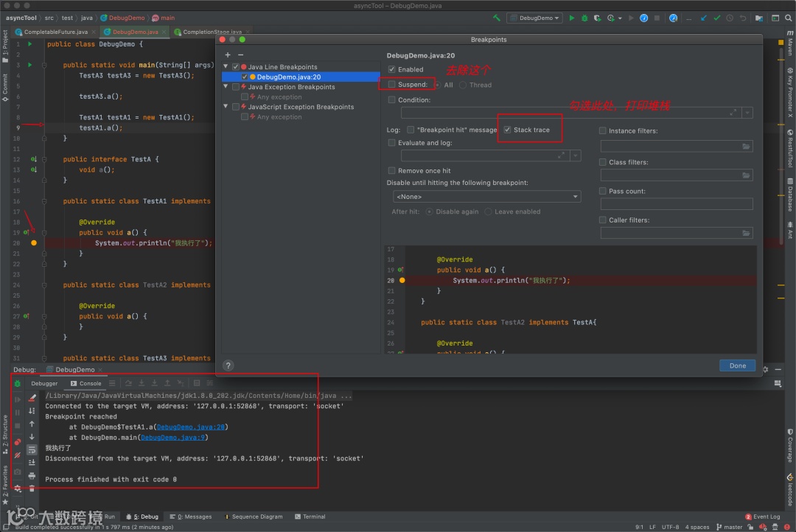Switch to the Debugger tab
Image resolution: width=796 pixels, height=532 pixels.
pos(44,383)
